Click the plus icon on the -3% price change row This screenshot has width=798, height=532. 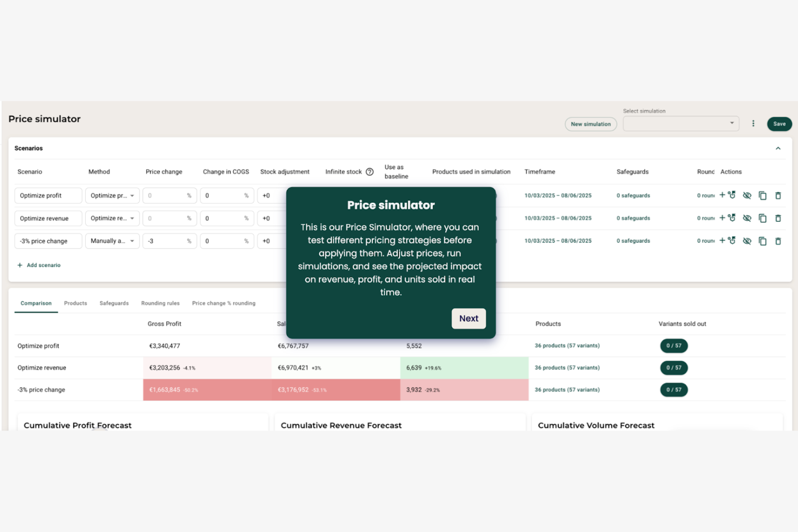[723, 241]
